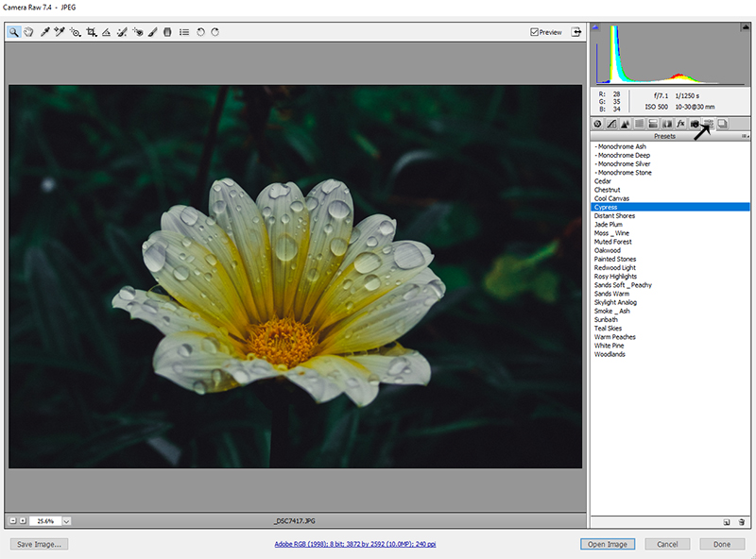Activate the Adjustment Brush tool
The width and height of the screenshot is (756, 559).
coord(152,32)
